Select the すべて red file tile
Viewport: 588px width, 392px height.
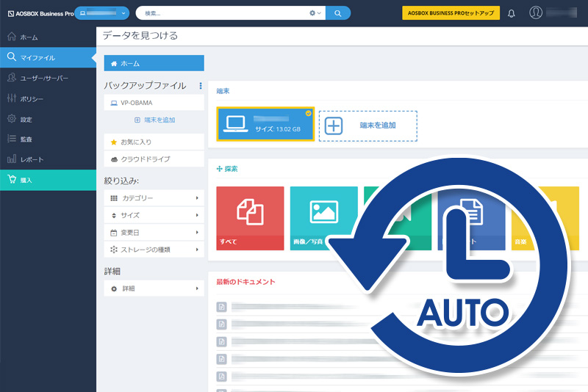tap(250, 218)
